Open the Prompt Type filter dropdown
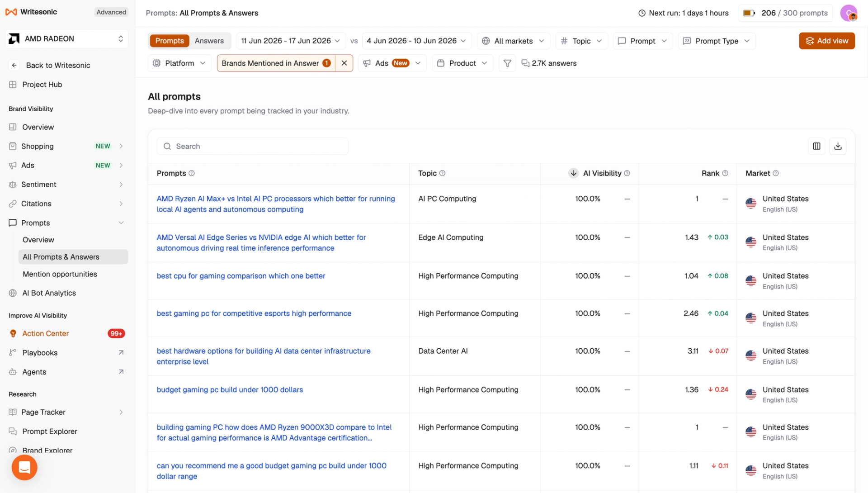 (x=717, y=41)
